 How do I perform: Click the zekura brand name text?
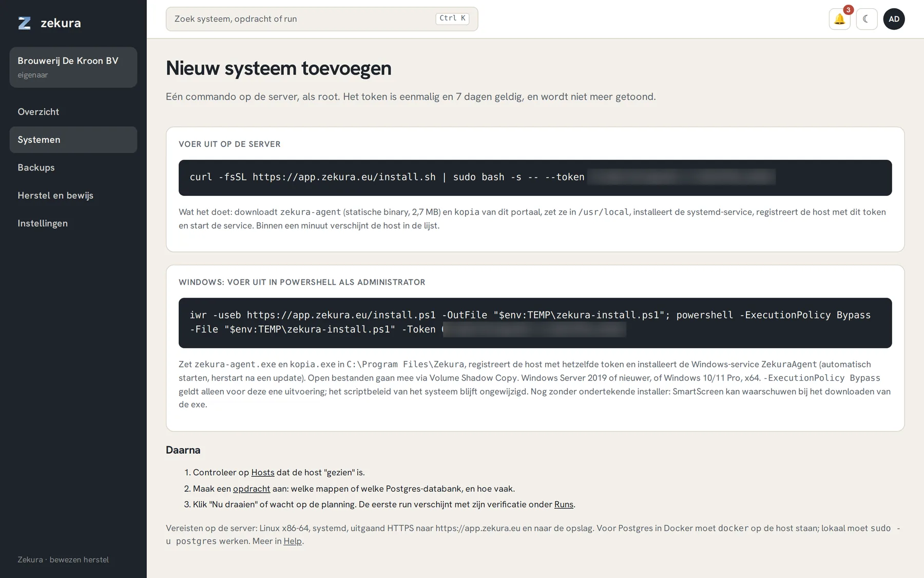tap(61, 23)
